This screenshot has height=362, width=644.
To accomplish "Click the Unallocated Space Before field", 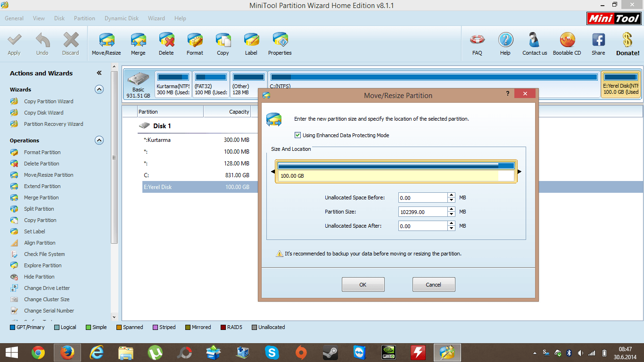I will point(423,198).
